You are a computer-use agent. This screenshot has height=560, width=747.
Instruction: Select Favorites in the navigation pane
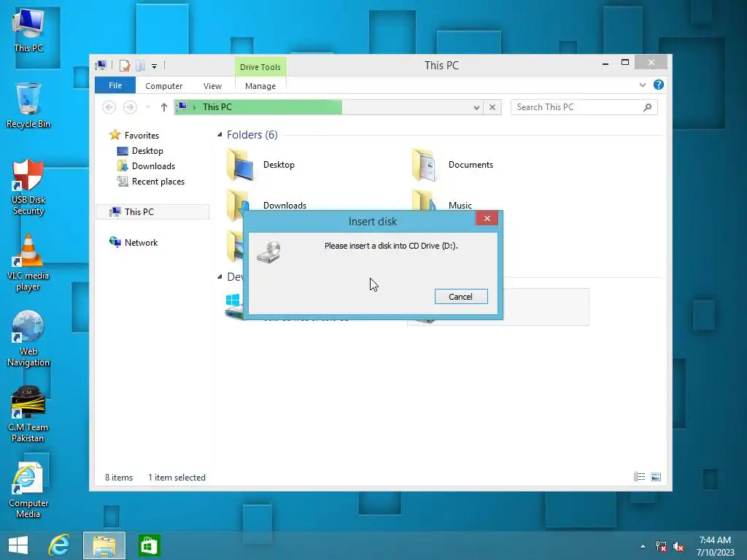tap(135, 135)
